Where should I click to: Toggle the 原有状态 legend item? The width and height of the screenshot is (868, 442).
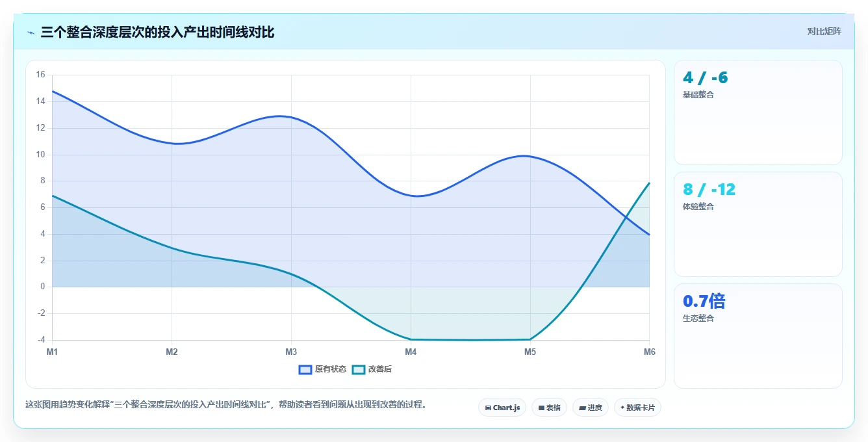[322, 369]
